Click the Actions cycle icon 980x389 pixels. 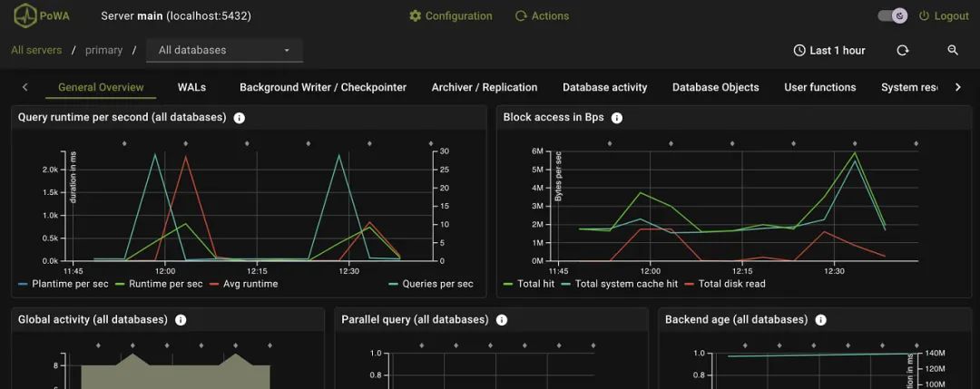point(521,16)
